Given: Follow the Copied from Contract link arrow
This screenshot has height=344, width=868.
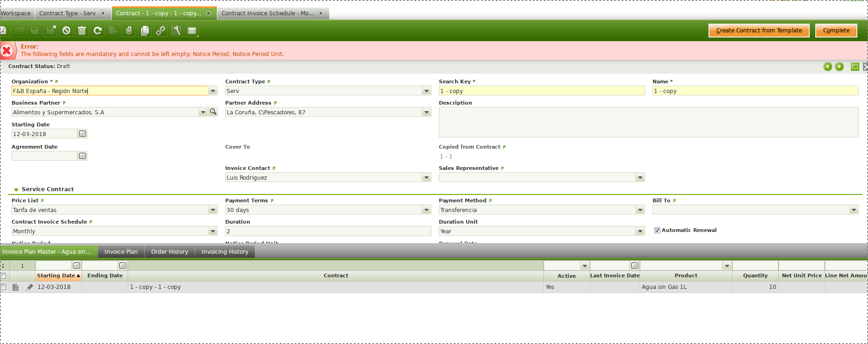Looking at the screenshot, I should tap(504, 147).
